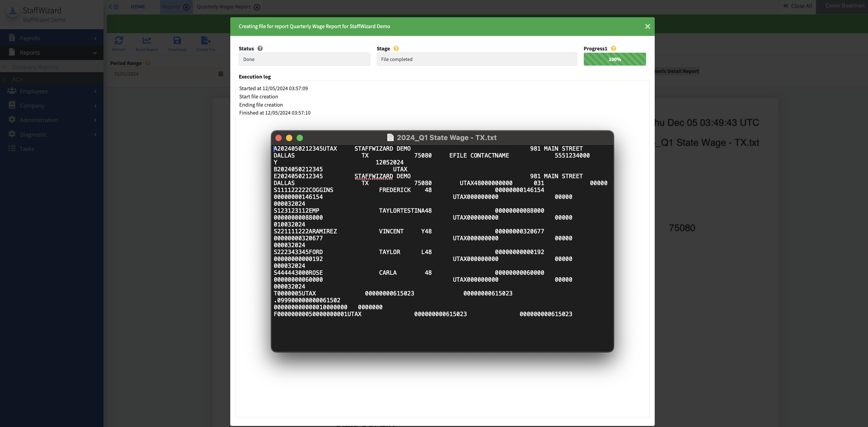
Task: Collapse the sidebar using the hamburger toggle
Action: point(114,7)
